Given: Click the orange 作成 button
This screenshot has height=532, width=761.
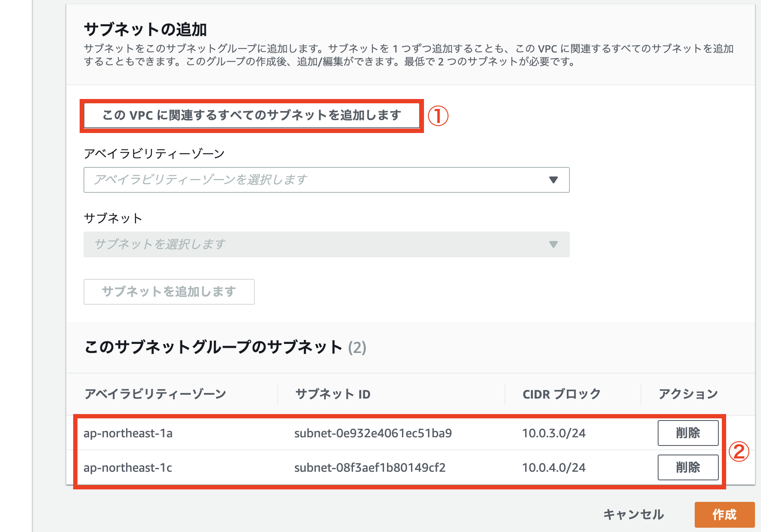Looking at the screenshot, I should click(x=725, y=514).
